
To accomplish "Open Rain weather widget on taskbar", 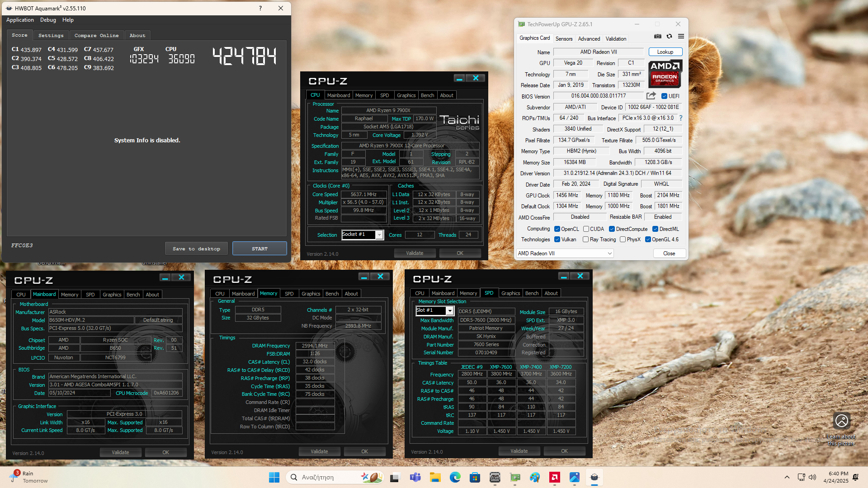I will click(28, 477).
